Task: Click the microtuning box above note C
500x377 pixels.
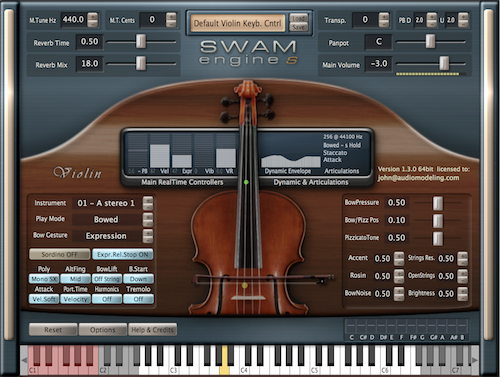Action: click(x=351, y=326)
